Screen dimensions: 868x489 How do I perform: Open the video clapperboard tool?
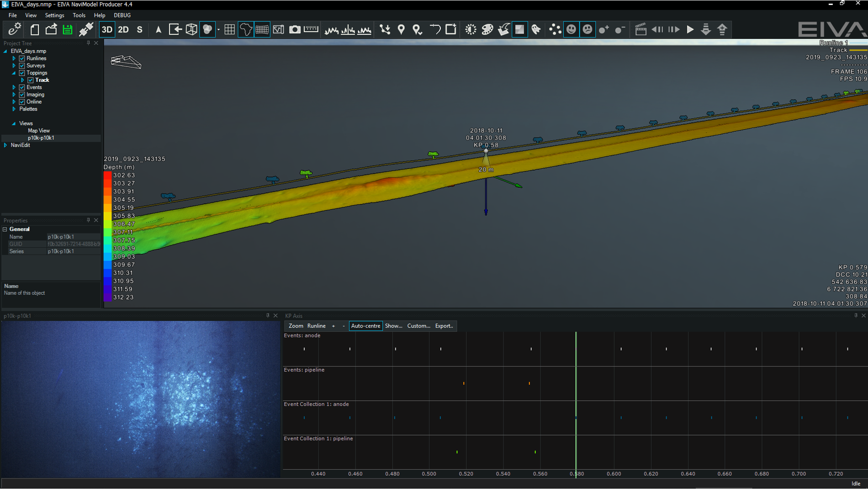[641, 29]
